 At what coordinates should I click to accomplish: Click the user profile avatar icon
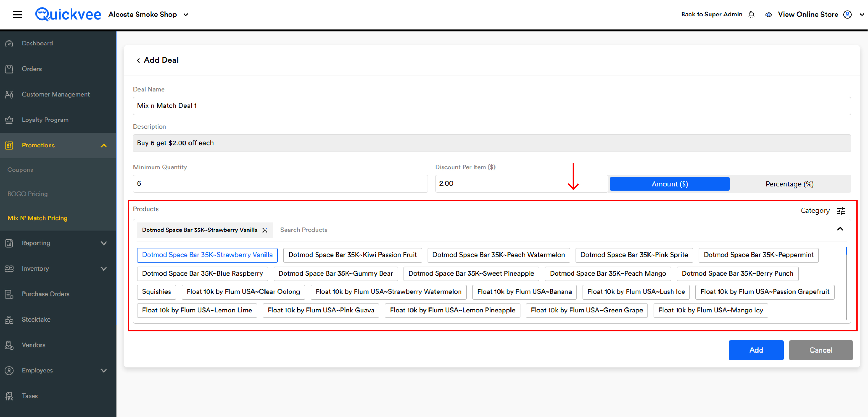(x=847, y=14)
